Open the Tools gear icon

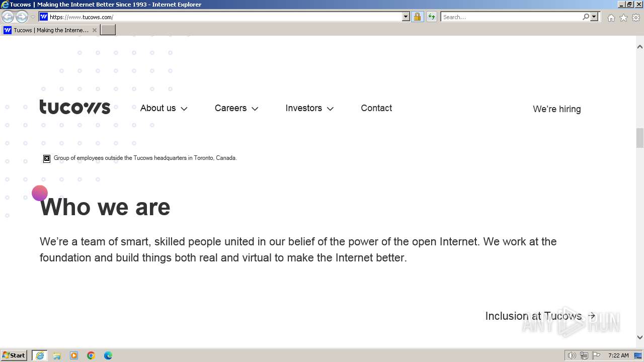click(x=636, y=18)
